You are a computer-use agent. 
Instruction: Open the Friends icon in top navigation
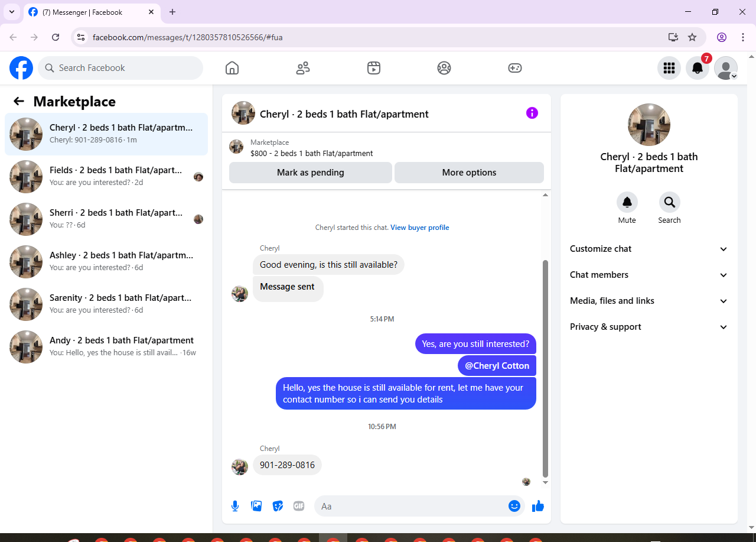303,68
